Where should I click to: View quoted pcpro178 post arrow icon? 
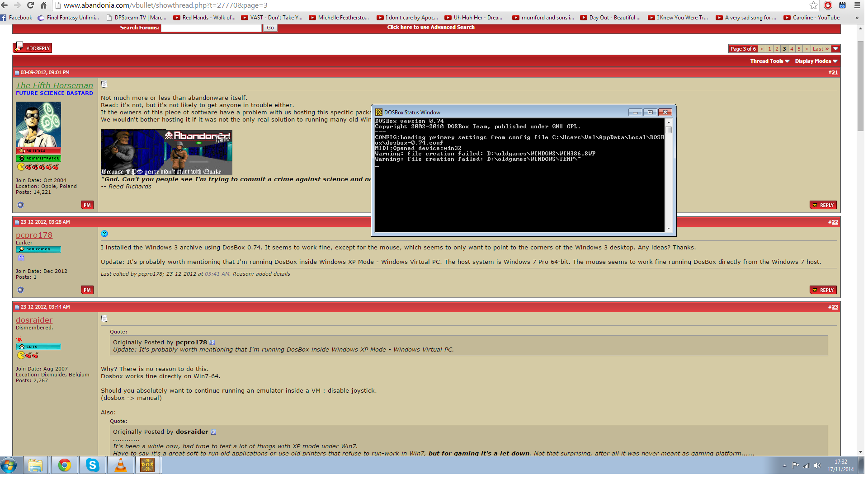tap(212, 343)
